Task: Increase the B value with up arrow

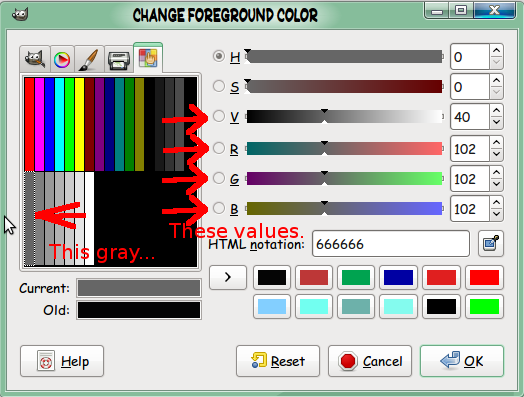Action: (x=496, y=203)
